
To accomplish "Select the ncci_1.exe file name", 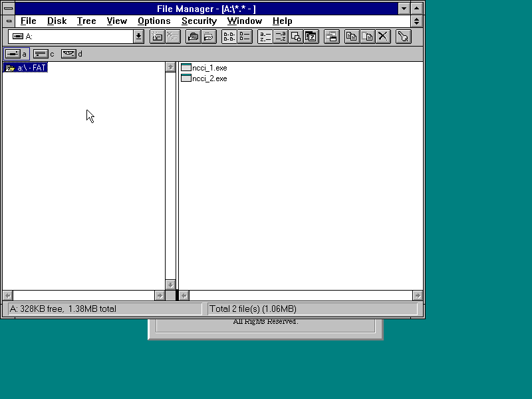I will pyautogui.click(x=209, y=68).
